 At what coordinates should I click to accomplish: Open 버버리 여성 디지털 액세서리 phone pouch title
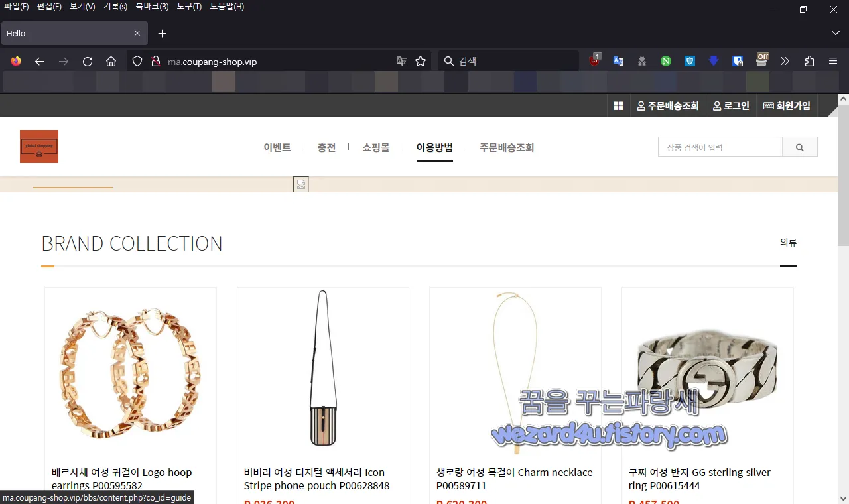(317, 479)
